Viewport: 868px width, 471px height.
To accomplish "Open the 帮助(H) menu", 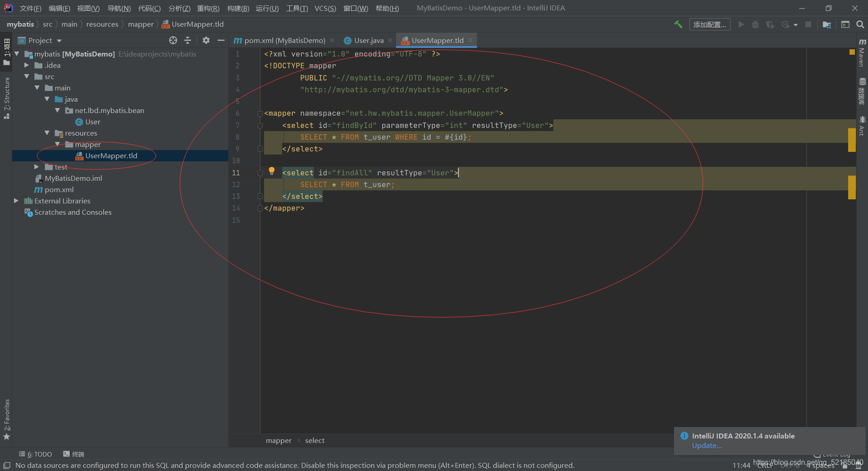I will [x=387, y=8].
